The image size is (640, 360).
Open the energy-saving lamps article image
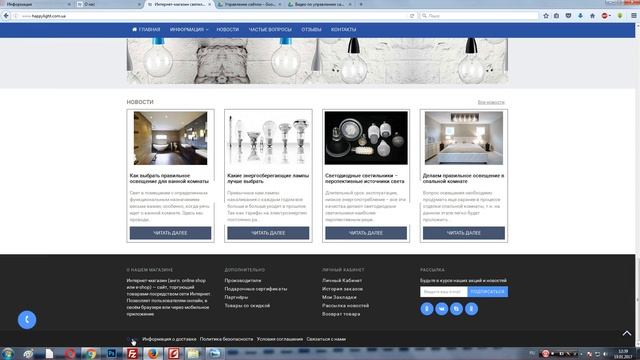pyautogui.click(x=268, y=138)
